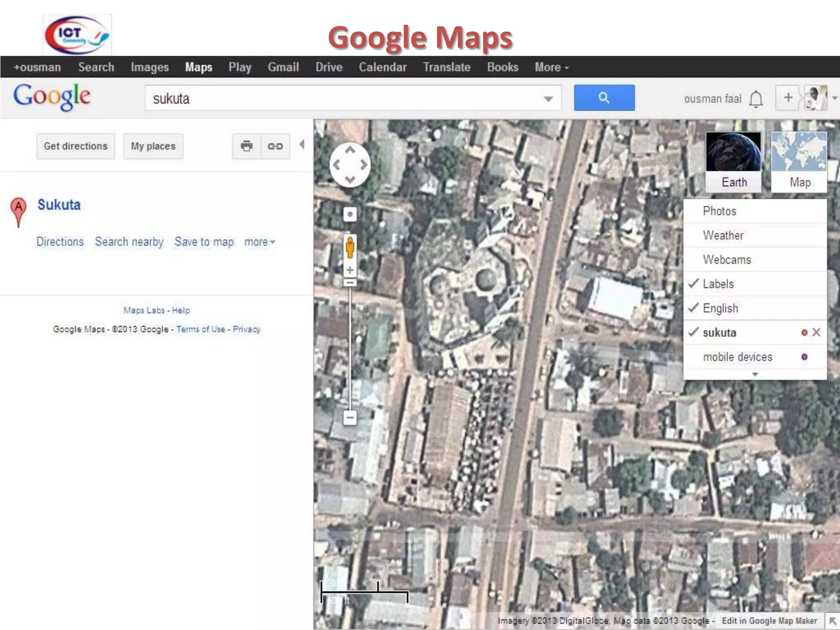The width and height of the screenshot is (840, 630).
Task: Click the zoom slider handle
Action: pyautogui.click(x=350, y=283)
